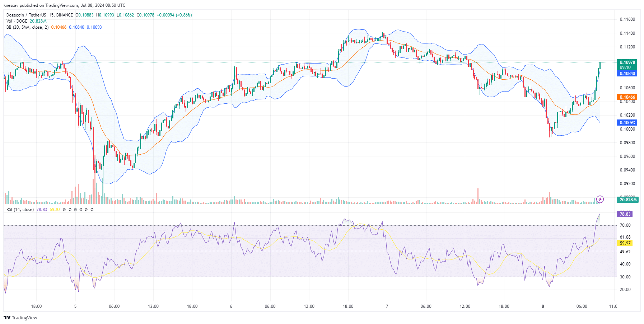
Task: Click the 20.00 RSI axis level
Action: (625, 290)
